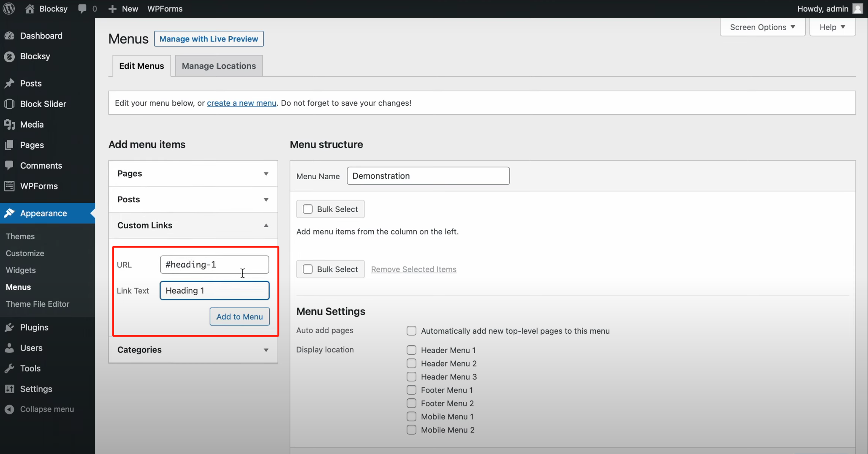Tick the first Bulk Select checkbox
Viewport: 868px width, 454px height.
[x=308, y=209]
